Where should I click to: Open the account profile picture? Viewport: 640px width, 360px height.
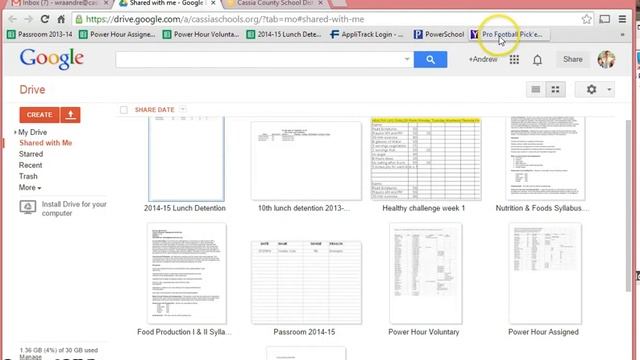tap(607, 60)
